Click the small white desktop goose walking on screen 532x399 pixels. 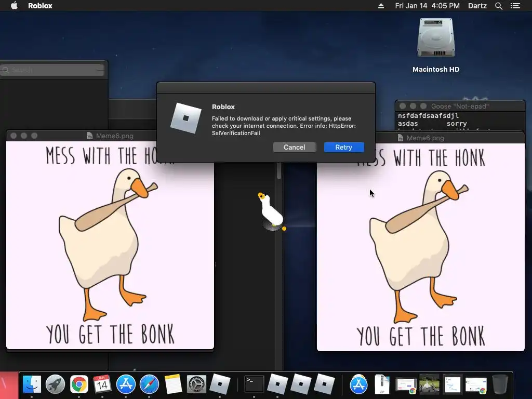click(271, 211)
